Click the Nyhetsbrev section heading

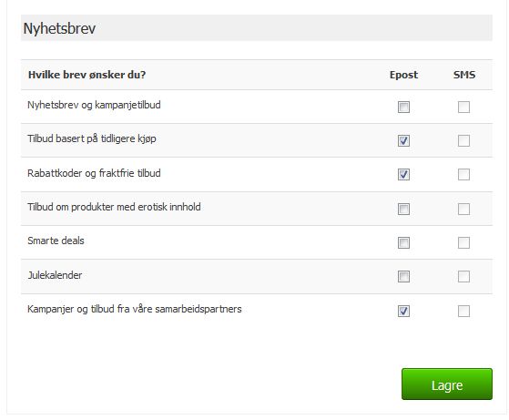tap(59, 28)
